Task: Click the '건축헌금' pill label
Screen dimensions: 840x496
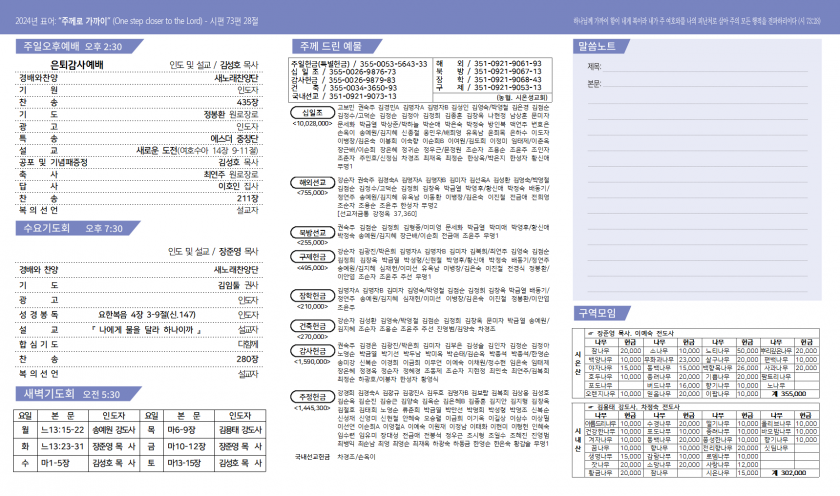Action: click(312, 326)
